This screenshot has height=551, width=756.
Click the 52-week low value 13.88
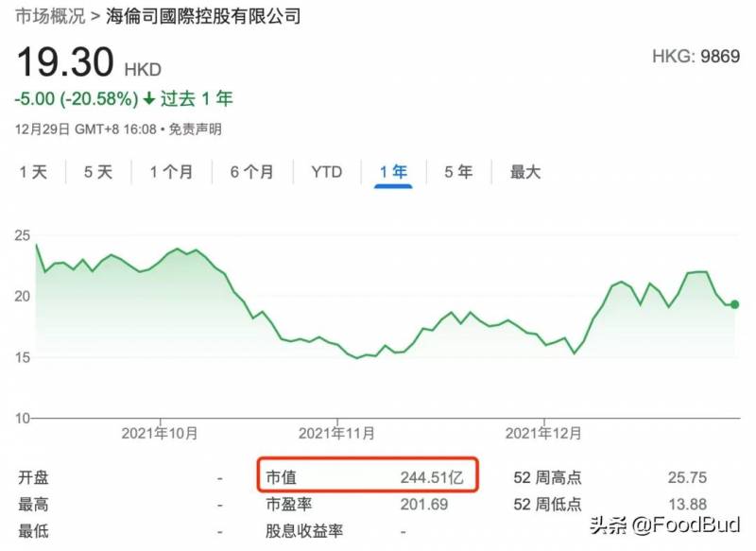tap(687, 505)
